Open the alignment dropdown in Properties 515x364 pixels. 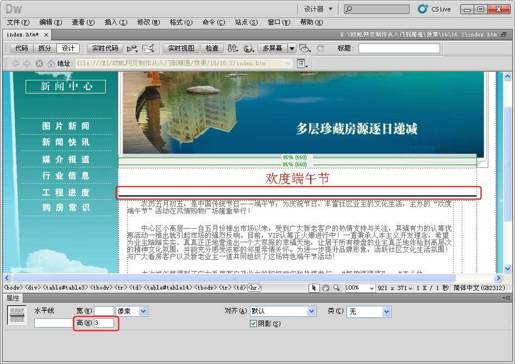[283, 311]
